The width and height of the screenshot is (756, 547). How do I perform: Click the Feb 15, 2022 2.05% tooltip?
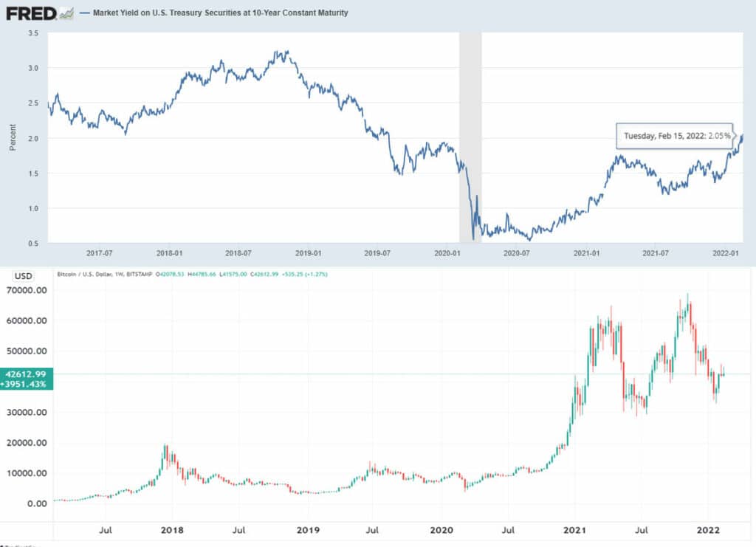pos(675,136)
